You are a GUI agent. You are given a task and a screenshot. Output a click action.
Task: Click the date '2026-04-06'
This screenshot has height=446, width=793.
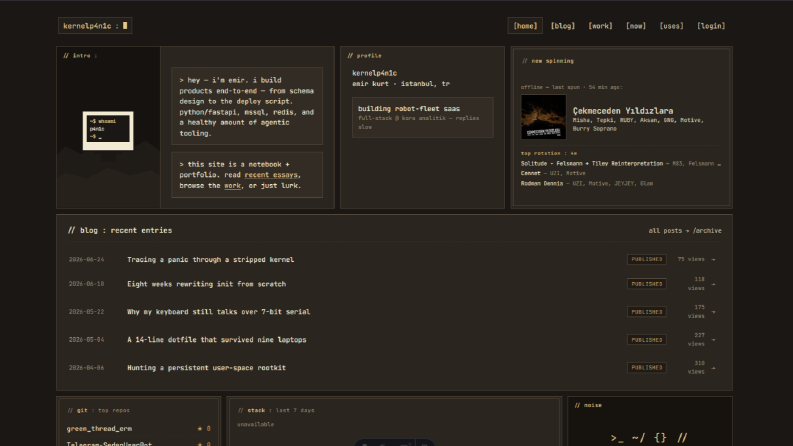click(x=86, y=368)
